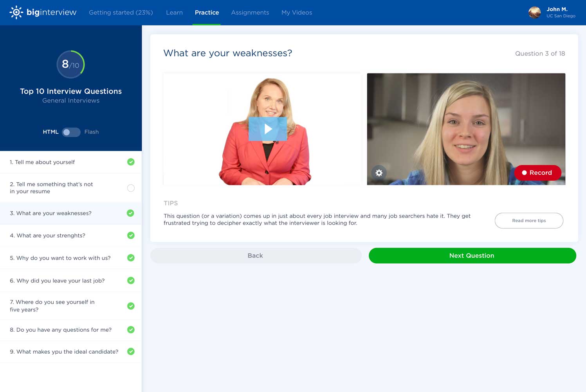The image size is (586, 392).
Task: Click the checkmark beside "Tell me about yourself"
Action: [x=131, y=162]
